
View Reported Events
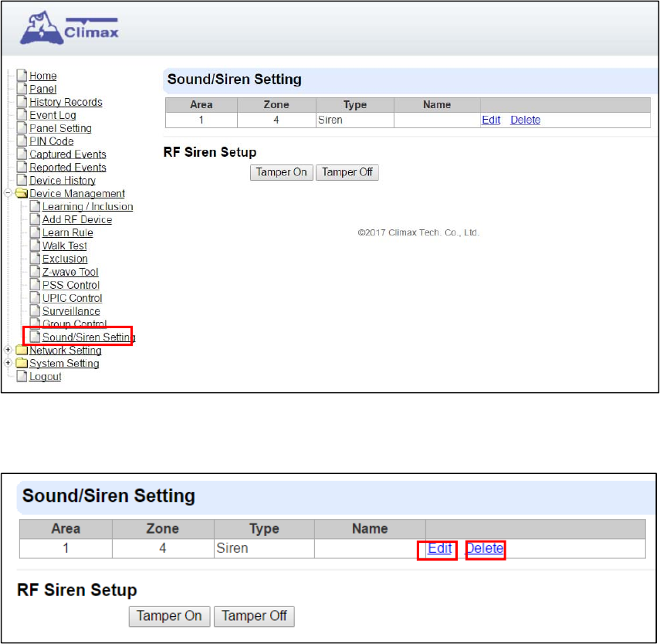(68, 168)
